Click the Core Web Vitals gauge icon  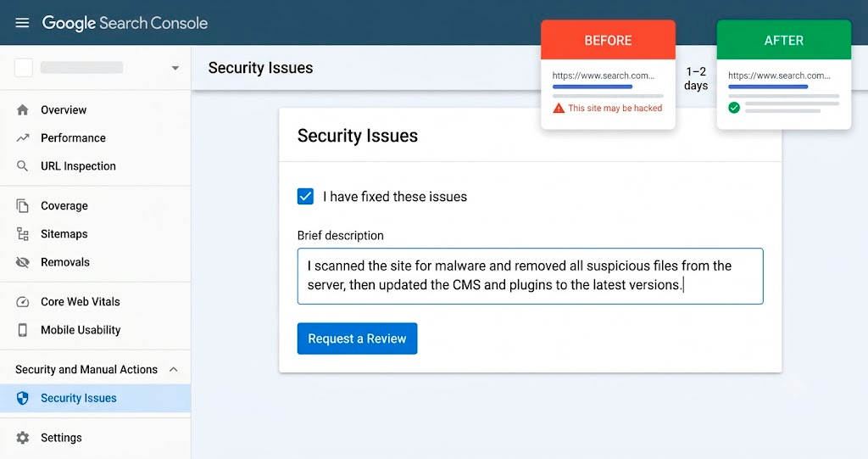tap(23, 302)
